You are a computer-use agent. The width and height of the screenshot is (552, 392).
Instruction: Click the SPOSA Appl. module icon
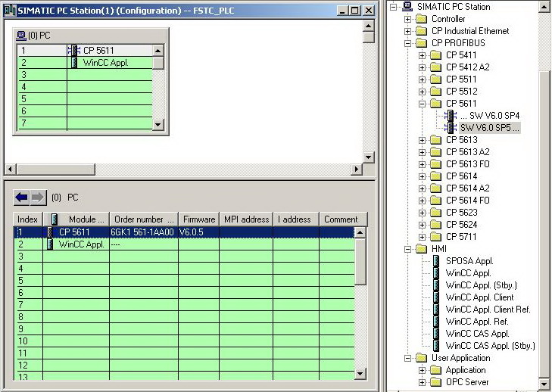coord(436,261)
